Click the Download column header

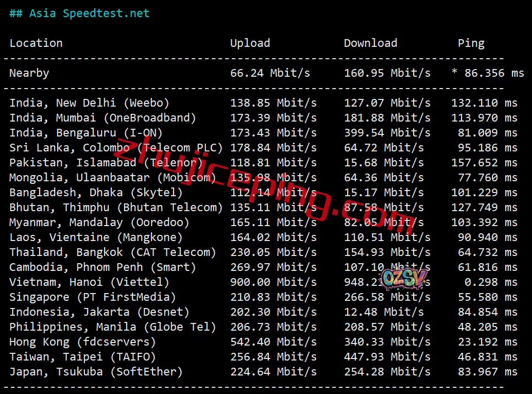tap(370, 43)
